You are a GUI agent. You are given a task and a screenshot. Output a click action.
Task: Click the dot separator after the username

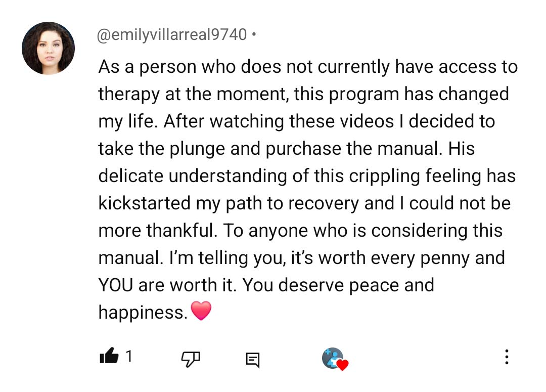[x=253, y=35]
